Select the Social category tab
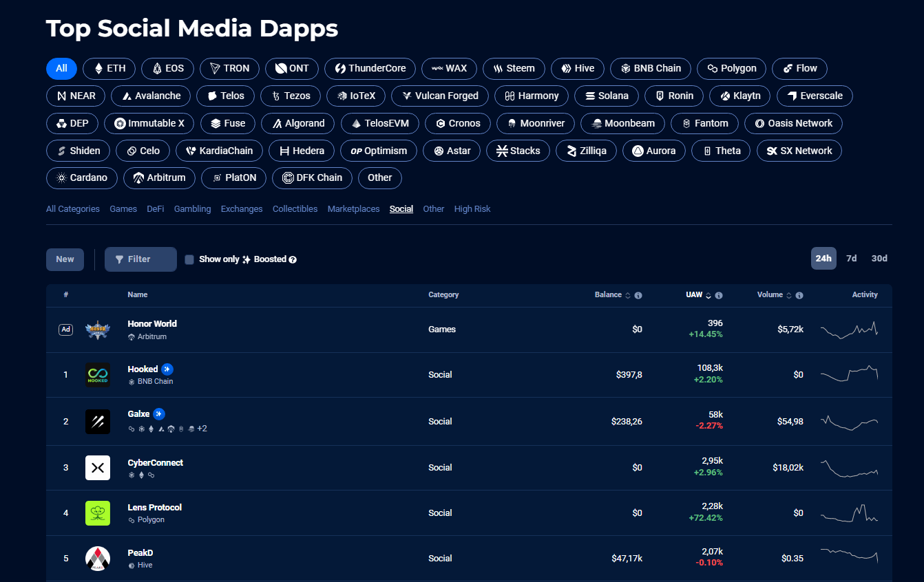Viewport: 924px width, 582px height. coord(401,209)
